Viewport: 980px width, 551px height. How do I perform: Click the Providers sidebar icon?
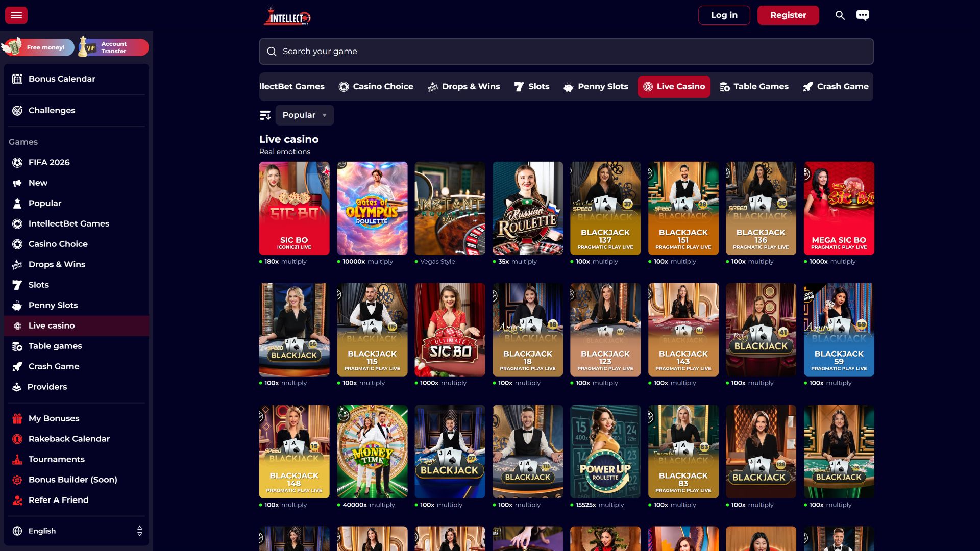click(17, 387)
